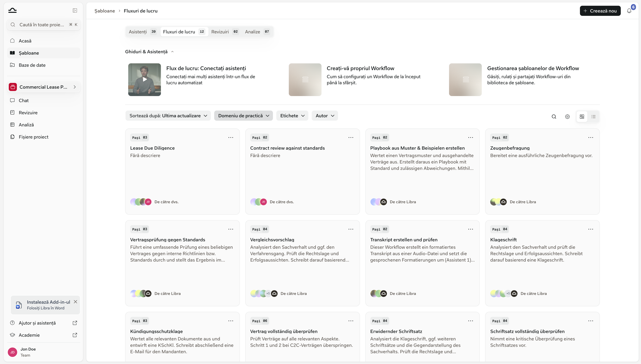641x364 pixels.
Task: Close the Install Add-in banner
Action: [75, 302]
